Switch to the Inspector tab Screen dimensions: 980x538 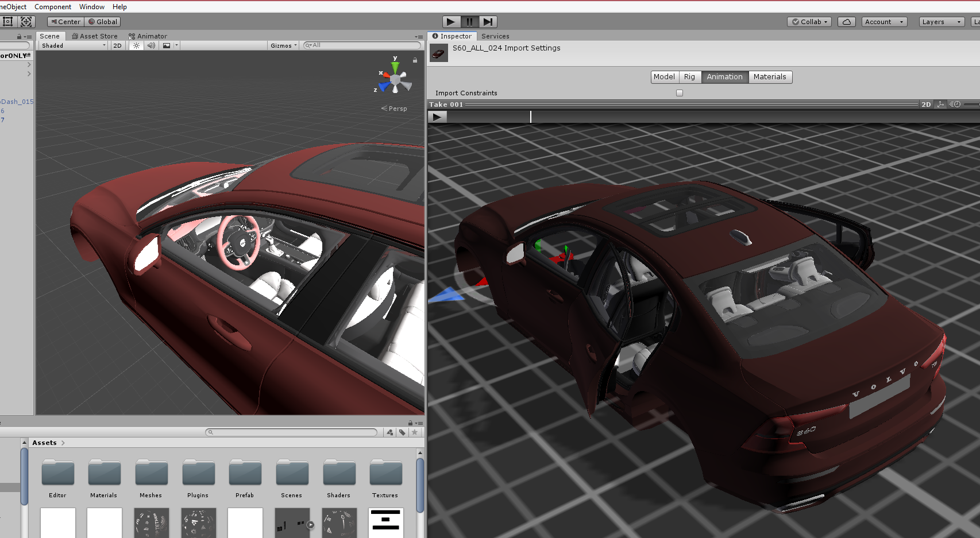point(452,36)
